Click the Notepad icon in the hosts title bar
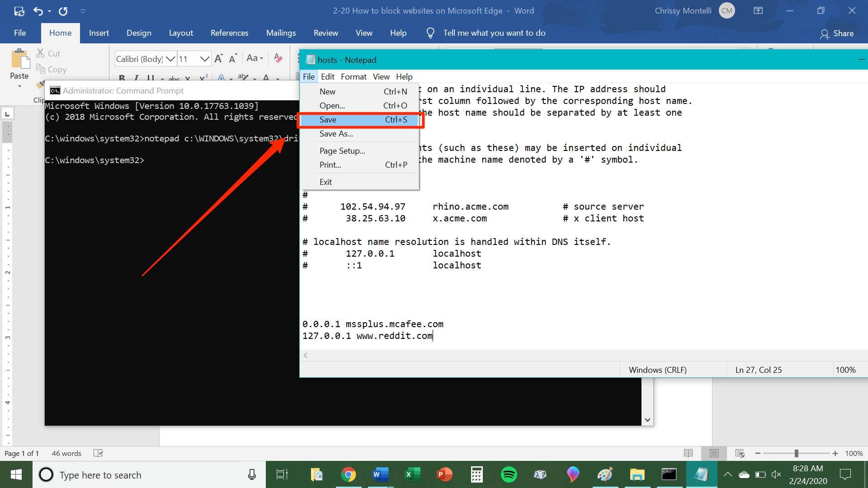 pyautogui.click(x=310, y=60)
